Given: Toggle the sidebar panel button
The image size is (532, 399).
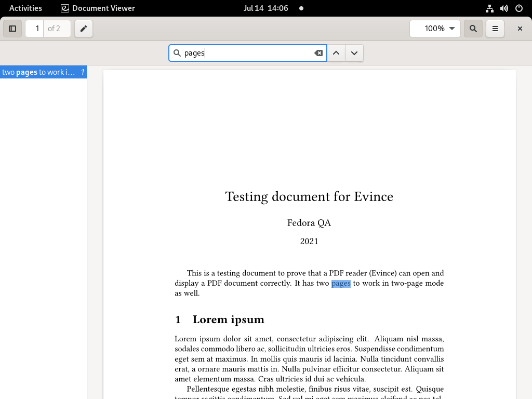Looking at the screenshot, I should [x=12, y=29].
